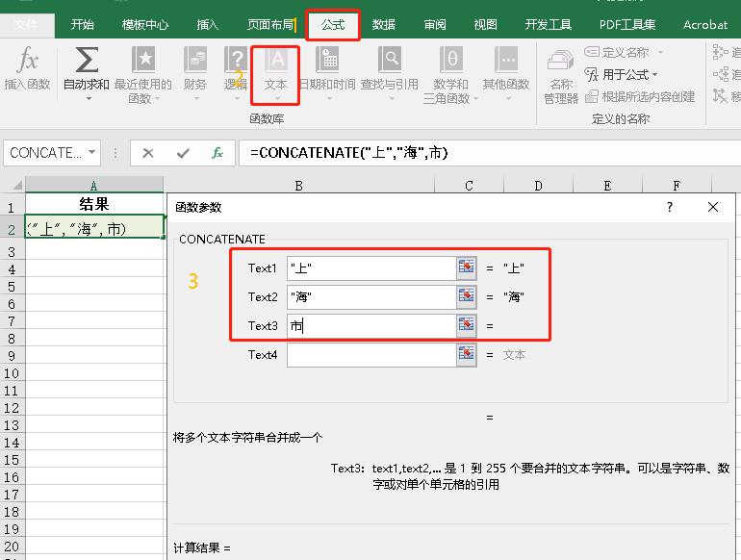The height and width of the screenshot is (560, 741).
Task: Click the Text3 input field
Action: (371, 325)
